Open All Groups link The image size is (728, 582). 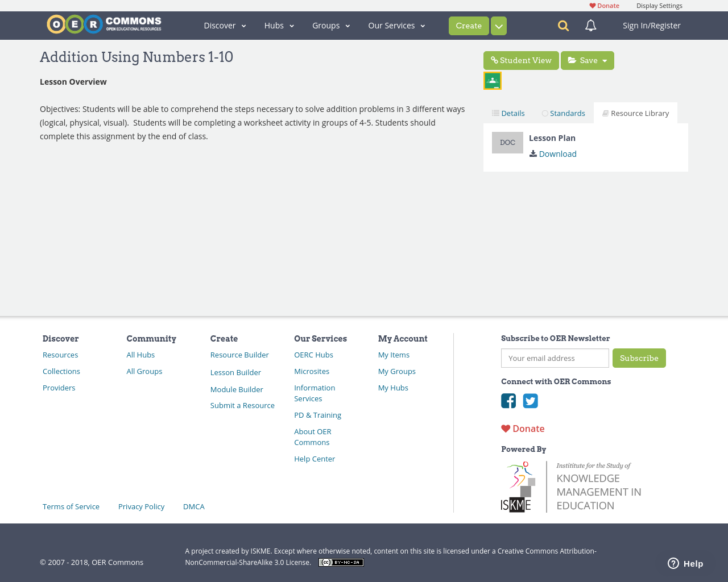click(x=144, y=371)
